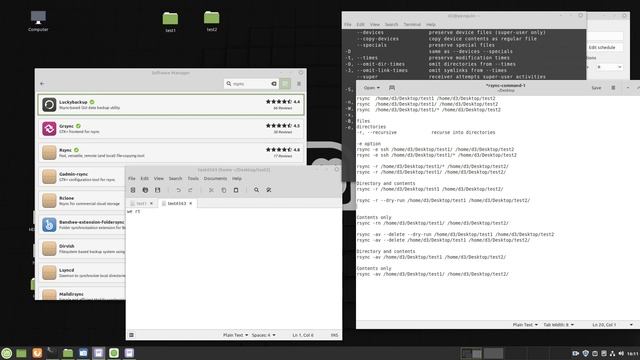640x360 pixels.
Task: Open hamburger menu in rsync-command window
Action: click(x=613, y=88)
